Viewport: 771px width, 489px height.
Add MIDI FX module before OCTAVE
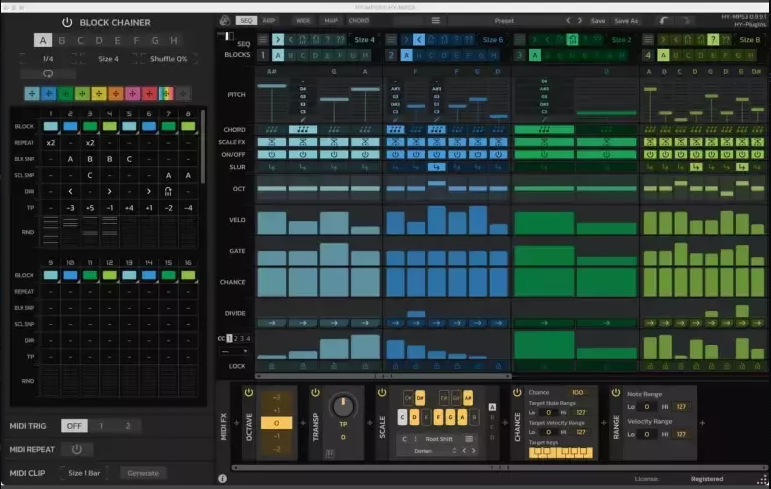[237, 423]
